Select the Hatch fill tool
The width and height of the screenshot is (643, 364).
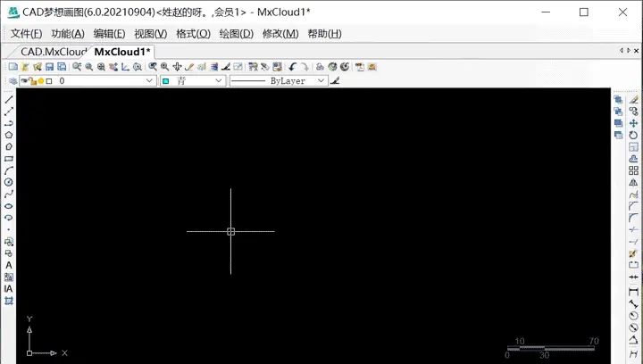pyautogui.click(x=9, y=277)
